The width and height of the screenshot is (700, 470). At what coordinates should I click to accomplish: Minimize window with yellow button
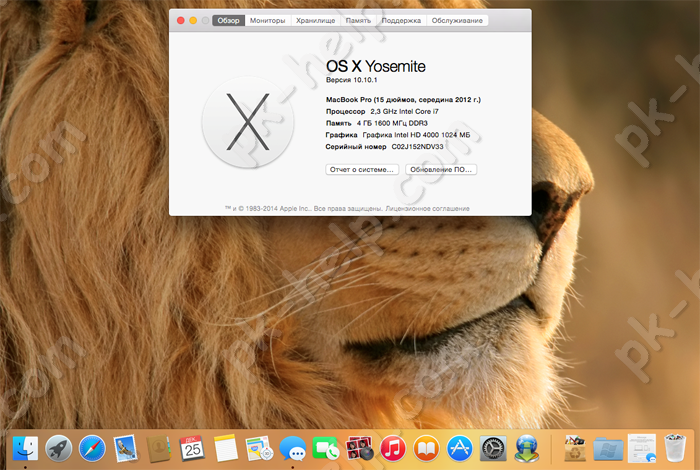coord(193,21)
